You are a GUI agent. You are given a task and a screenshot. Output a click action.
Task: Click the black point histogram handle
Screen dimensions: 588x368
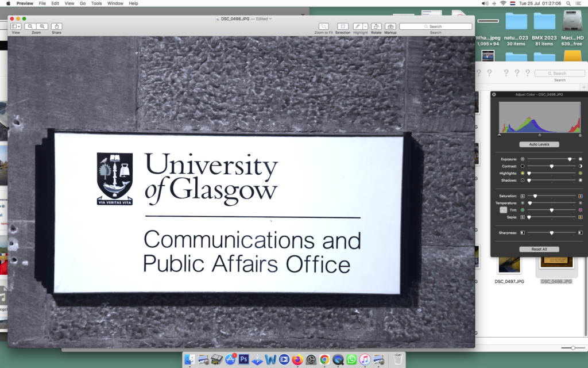pyautogui.click(x=500, y=135)
